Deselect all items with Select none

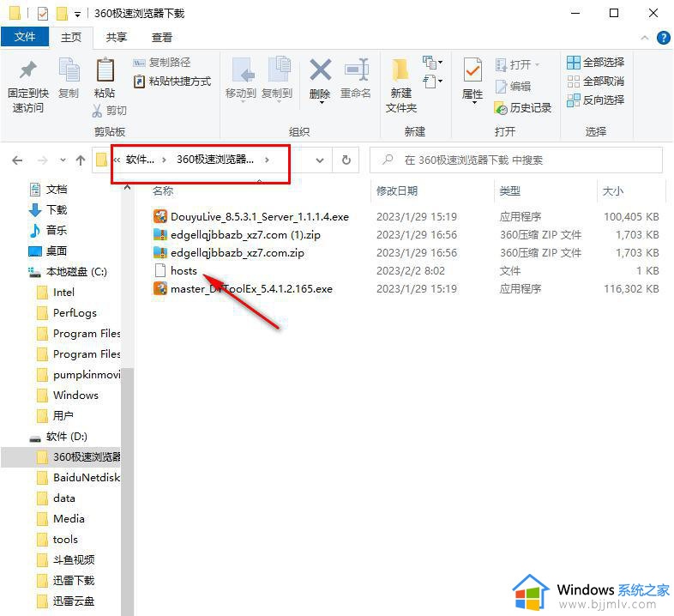595,82
